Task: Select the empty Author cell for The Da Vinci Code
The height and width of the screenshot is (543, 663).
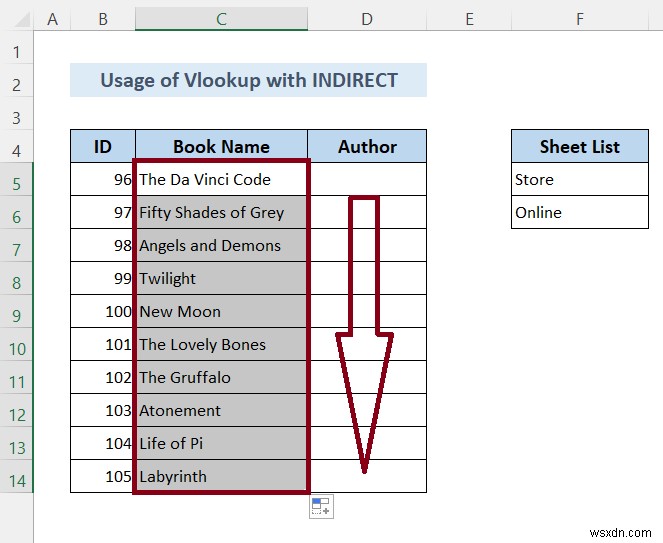Action: [367, 179]
